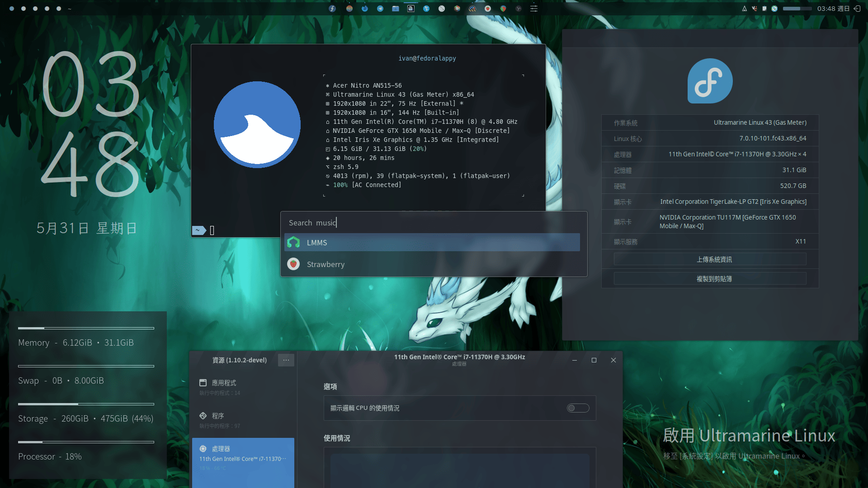This screenshot has height=488, width=868.
Task: Click the Search music input field
Action: click(x=434, y=223)
